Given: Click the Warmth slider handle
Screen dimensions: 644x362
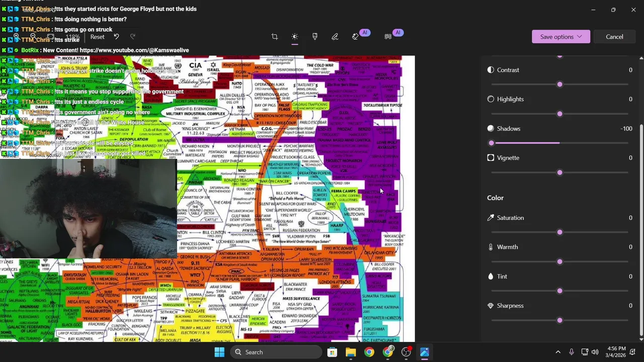Looking at the screenshot, I should point(559,261).
